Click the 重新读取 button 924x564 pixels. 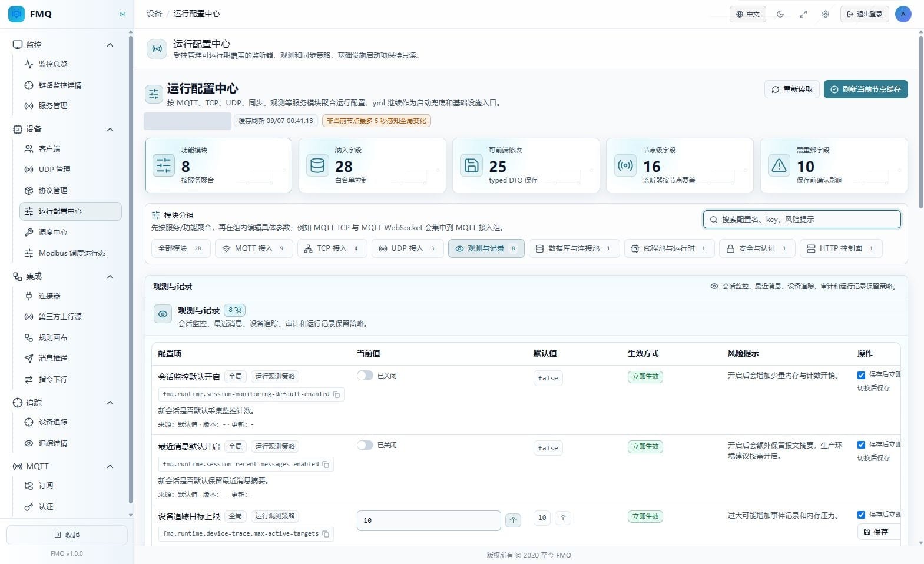click(x=792, y=89)
